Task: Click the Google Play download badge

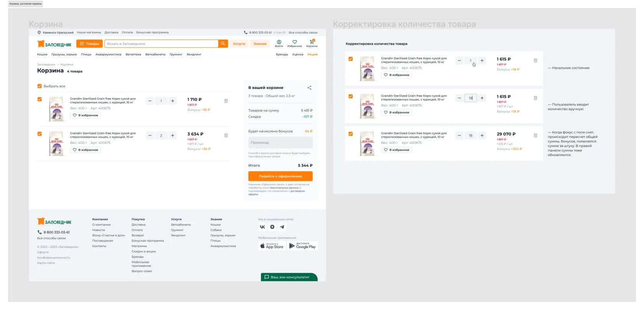Action: click(x=302, y=246)
